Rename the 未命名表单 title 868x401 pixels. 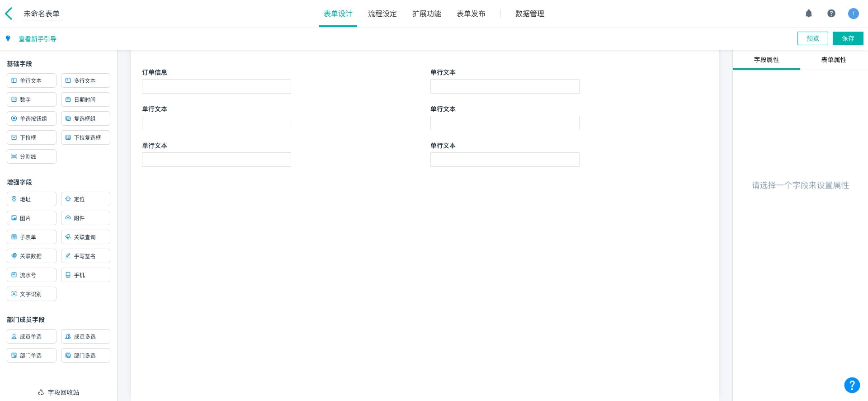pos(42,14)
